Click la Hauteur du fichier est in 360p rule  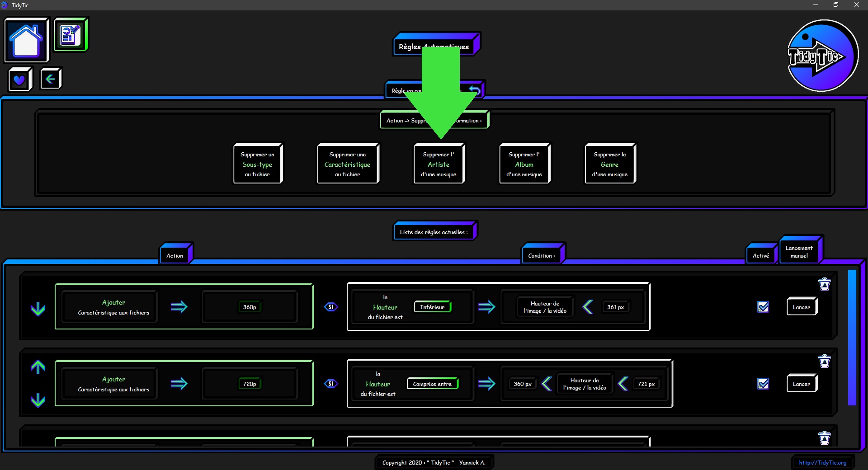point(385,307)
